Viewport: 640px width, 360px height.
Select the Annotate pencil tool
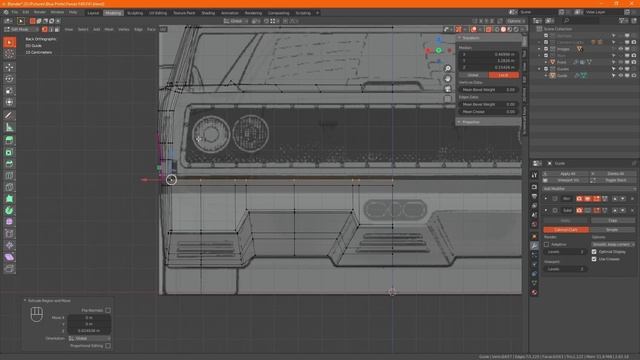tap(9, 116)
